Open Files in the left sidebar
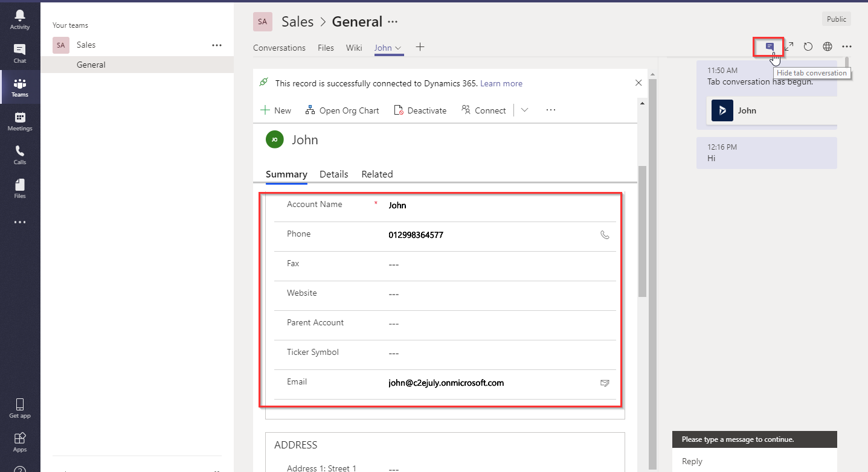This screenshot has width=868, height=472. 20,189
